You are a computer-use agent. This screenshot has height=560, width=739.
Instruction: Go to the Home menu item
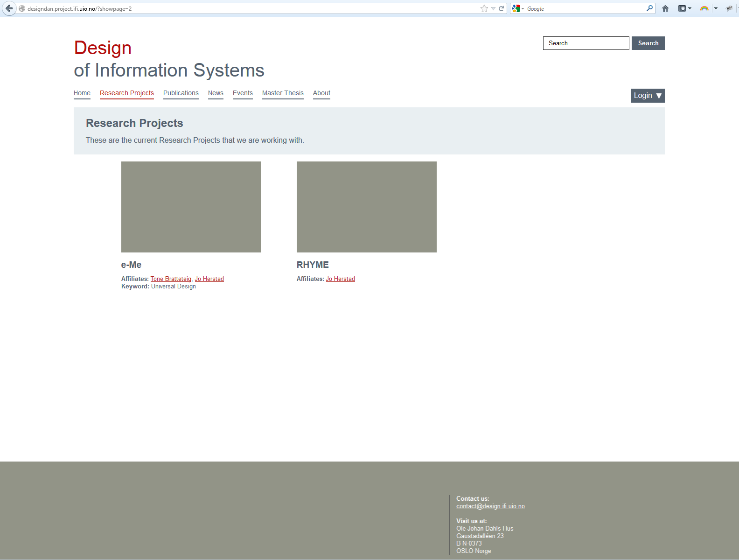point(82,93)
